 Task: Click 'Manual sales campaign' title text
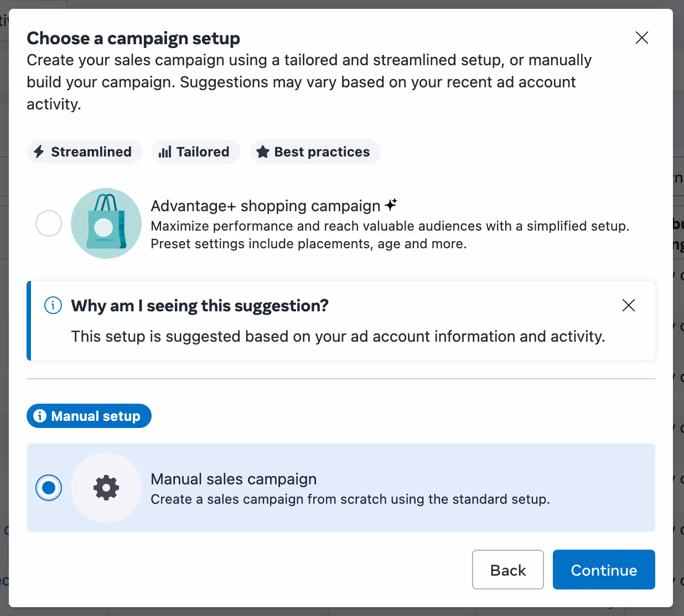tap(234, 479)
